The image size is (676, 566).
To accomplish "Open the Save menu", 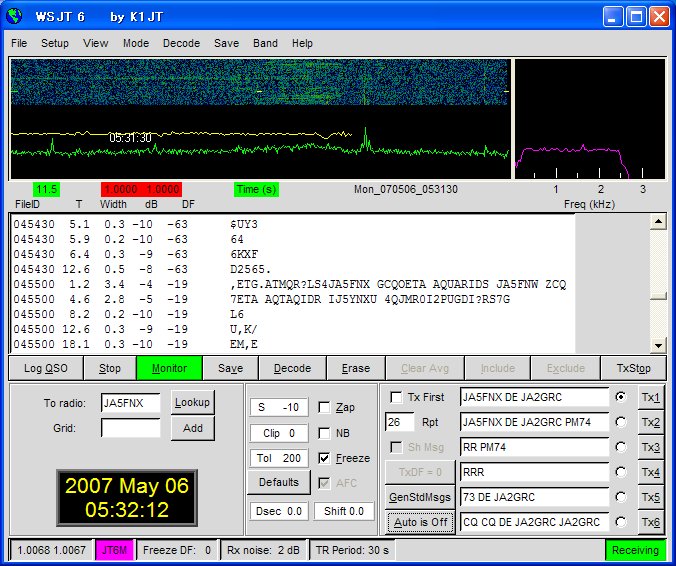I will click(226, 43).
